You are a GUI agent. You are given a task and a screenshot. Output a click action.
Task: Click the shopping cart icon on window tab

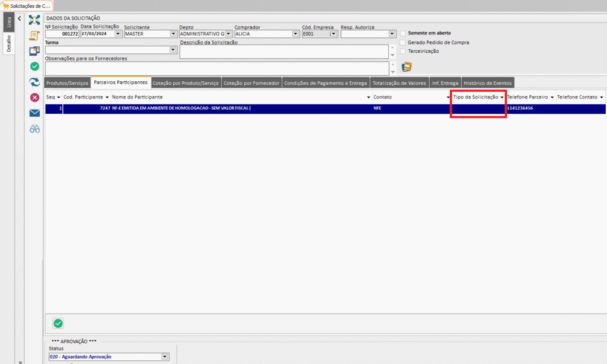click(x=5, y=6)
